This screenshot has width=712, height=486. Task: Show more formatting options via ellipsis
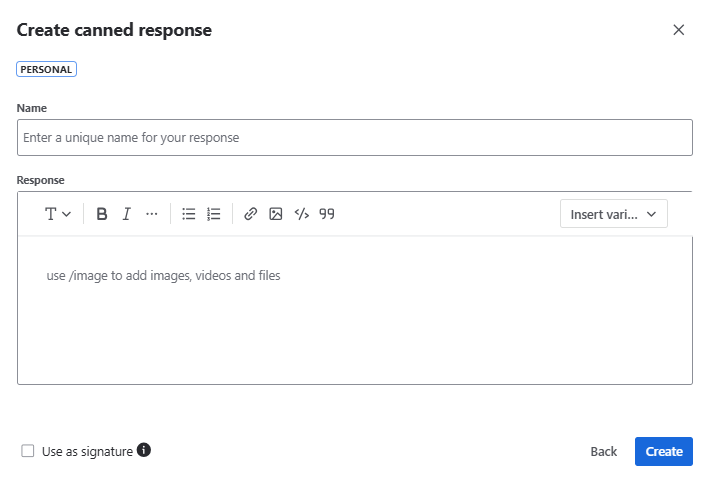pyautogui.click(x=152, y=214)
